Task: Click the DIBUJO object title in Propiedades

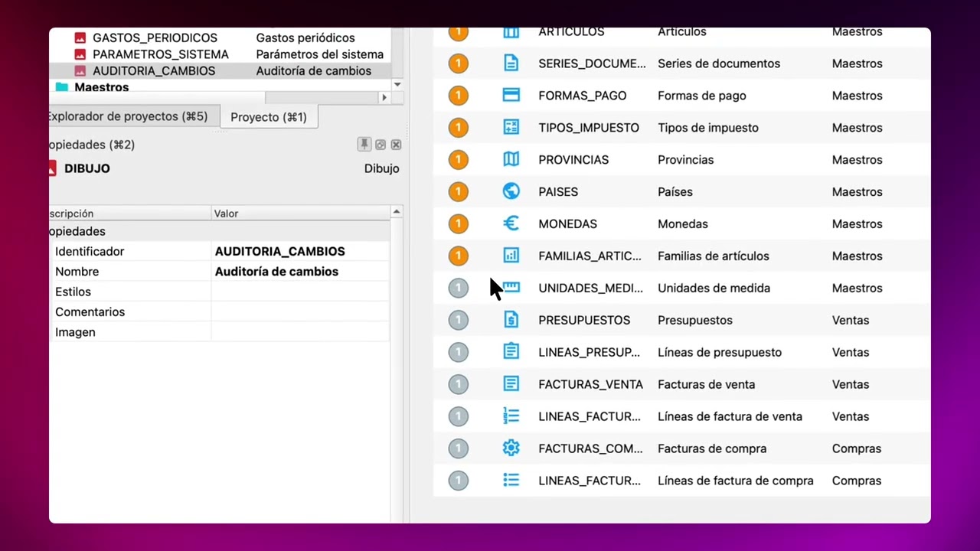Action: tap(87, 168)
